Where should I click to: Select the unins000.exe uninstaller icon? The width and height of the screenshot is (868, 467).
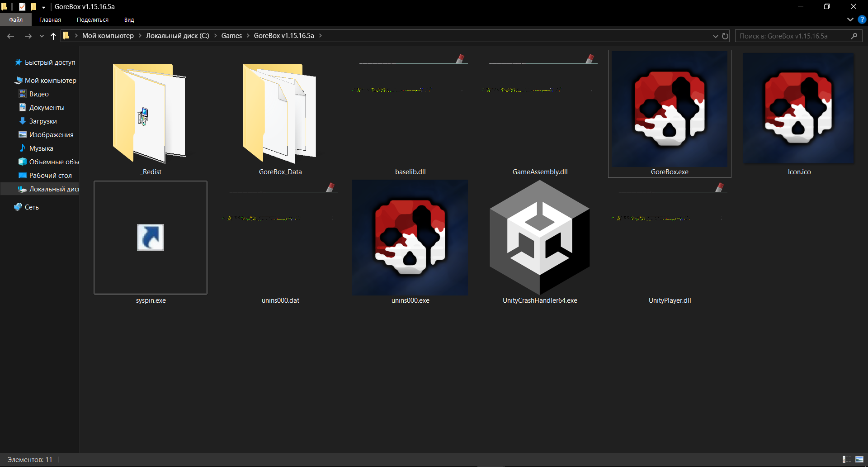tap(410, 238)
